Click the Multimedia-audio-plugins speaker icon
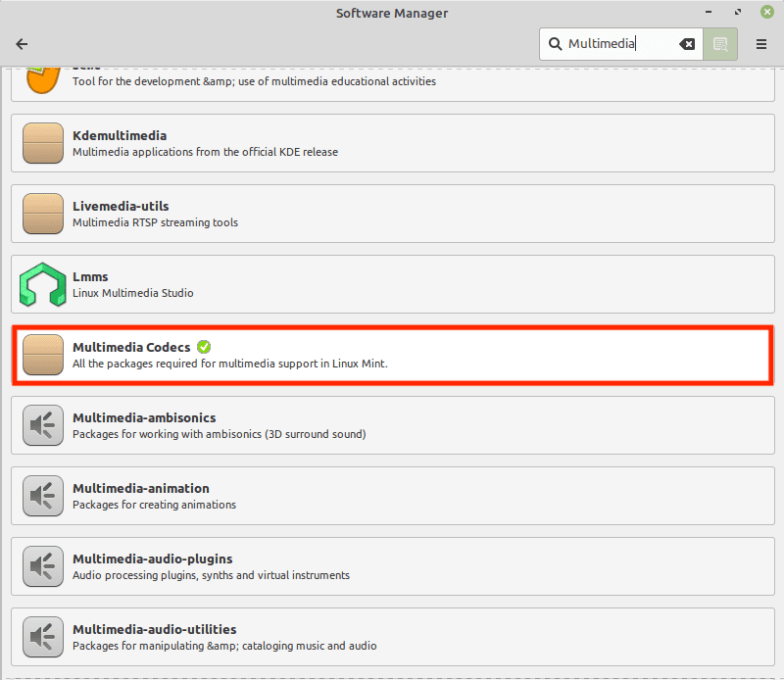Viewport: 784px width, 680px height. click(43, 566)
